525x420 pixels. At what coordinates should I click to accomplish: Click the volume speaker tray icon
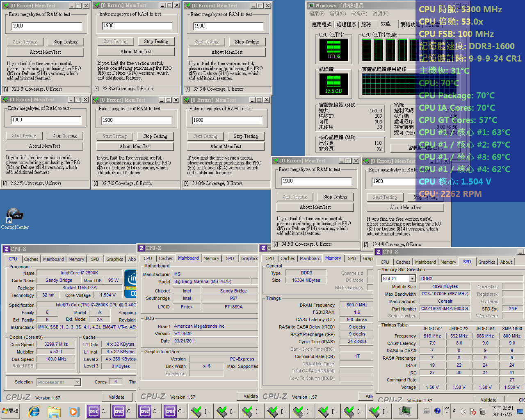tap(463, 411)
